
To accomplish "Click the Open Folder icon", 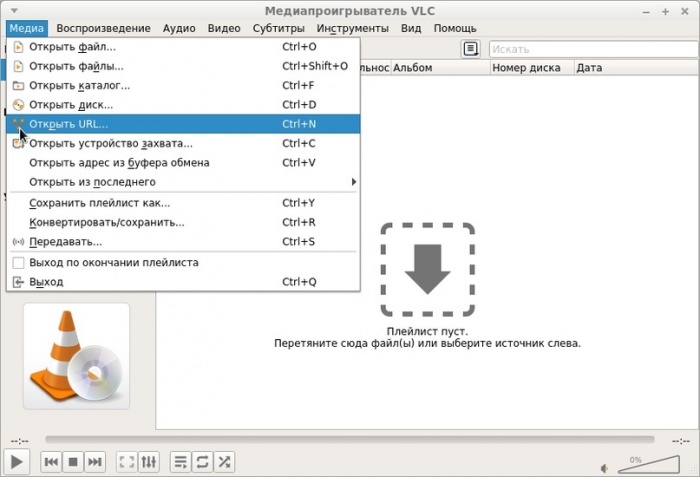I will pos(18,85).
